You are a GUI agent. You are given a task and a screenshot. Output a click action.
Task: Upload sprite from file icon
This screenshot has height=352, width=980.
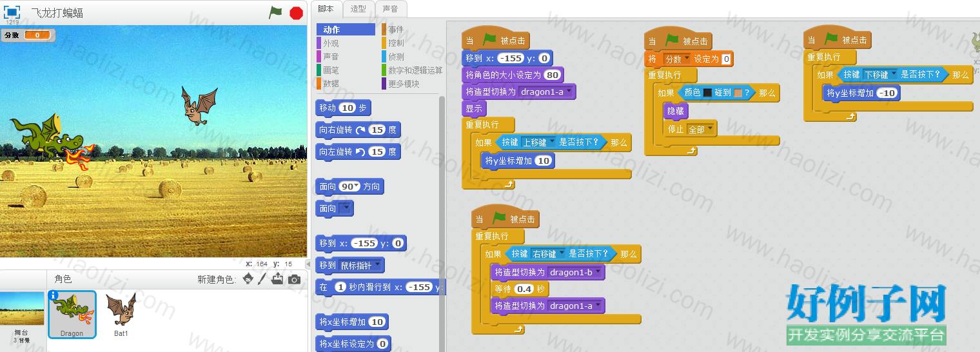(277, 279)
